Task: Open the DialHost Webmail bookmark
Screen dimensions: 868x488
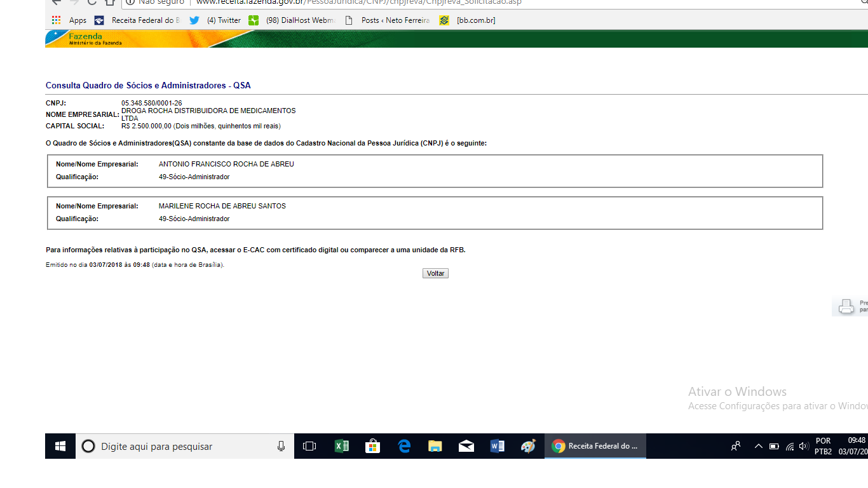Action: click(x=292, y=20)
